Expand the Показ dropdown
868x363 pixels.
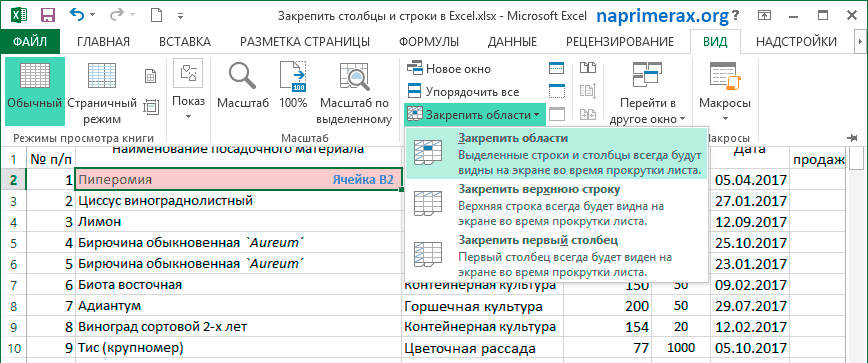click(x=188, y=91)
